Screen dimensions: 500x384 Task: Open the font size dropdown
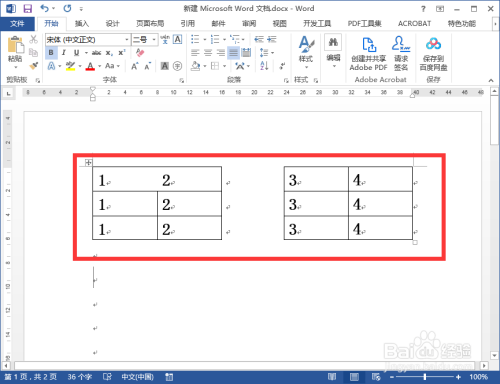(x=154, y=40)
